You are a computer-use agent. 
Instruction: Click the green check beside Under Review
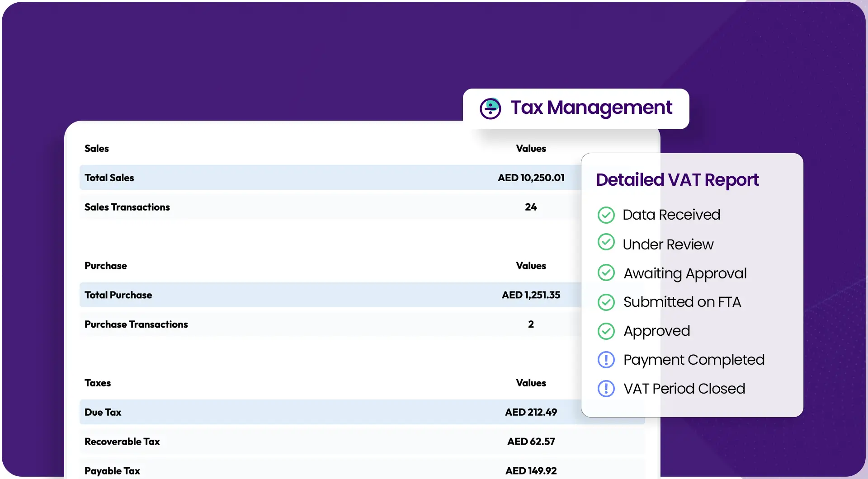606,242
